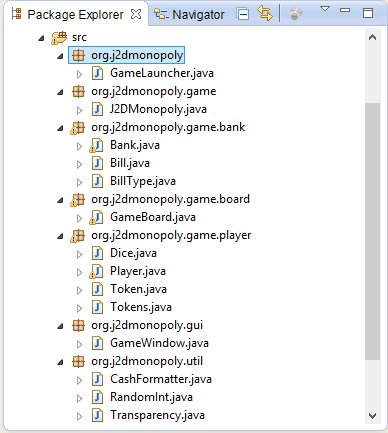Collapse the org.j2dmonopoly package

pyautogui.click(x=60, y=56)
